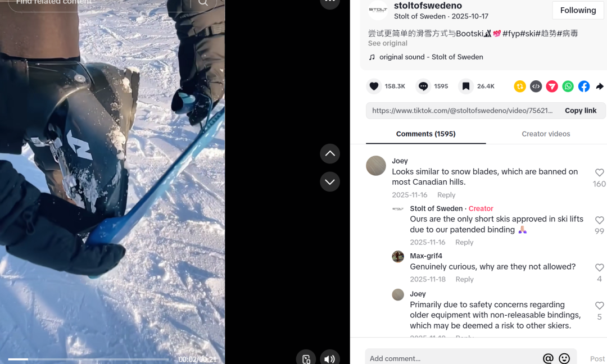
Task: Toggle like on the creator's reply
Action: click(599, 220)
